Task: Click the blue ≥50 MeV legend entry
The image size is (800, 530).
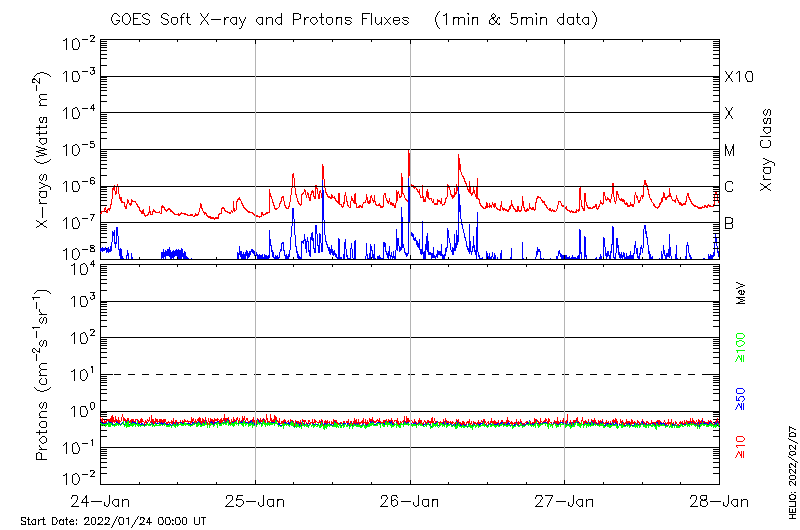Action: coord(741,397)
